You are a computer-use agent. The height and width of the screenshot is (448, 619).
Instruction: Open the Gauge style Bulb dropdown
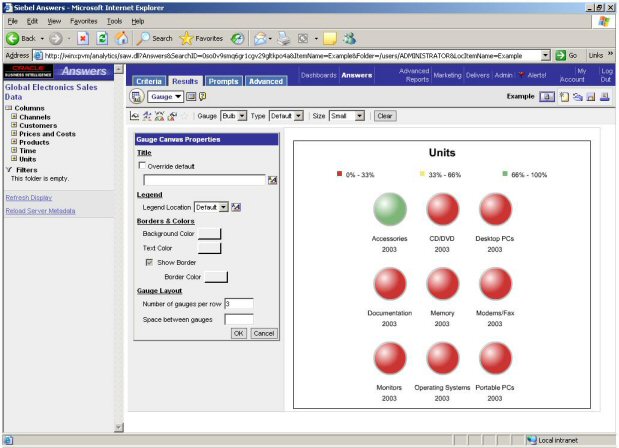(234, 116)
